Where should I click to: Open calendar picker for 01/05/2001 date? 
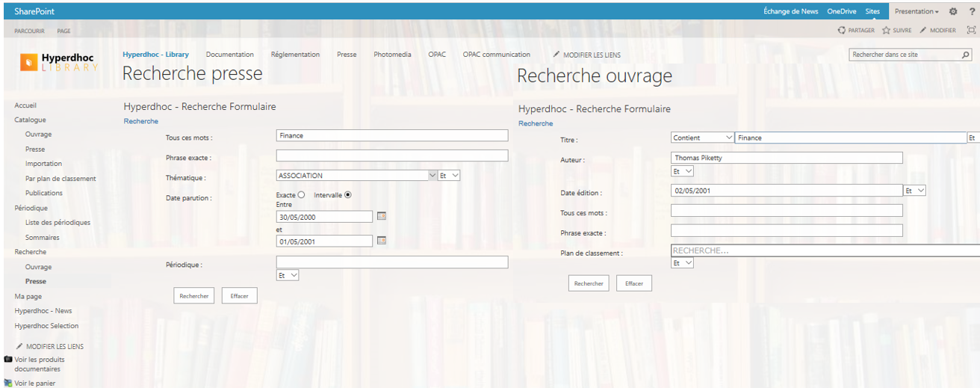(381, 241)
